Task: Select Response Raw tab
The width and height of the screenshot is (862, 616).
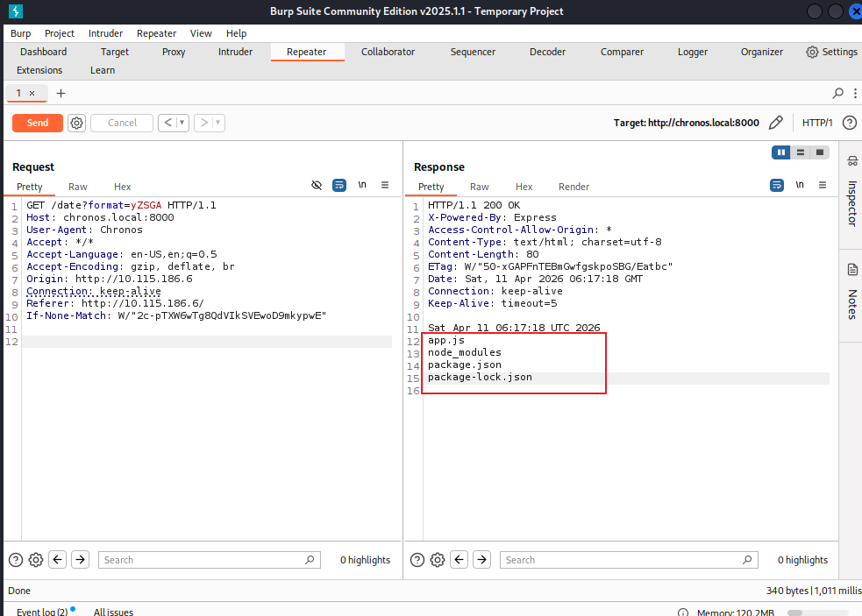Action: pyautogui.click(x=480, y=187)
